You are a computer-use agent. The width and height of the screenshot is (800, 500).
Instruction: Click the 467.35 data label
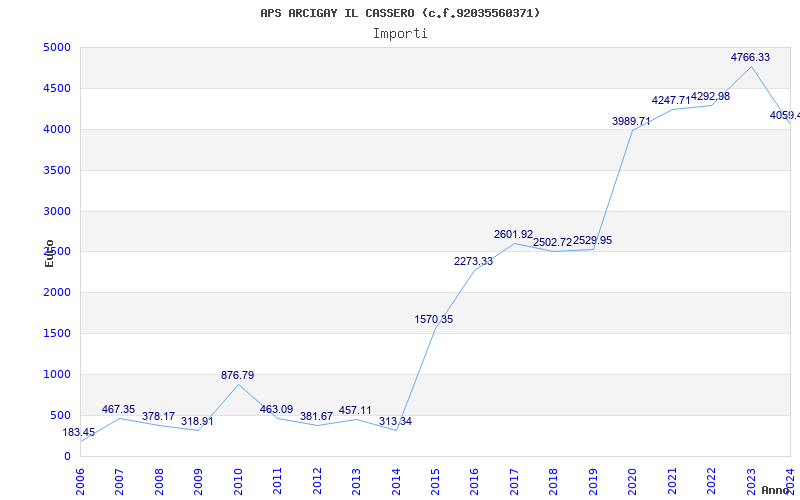click(118, 409)
